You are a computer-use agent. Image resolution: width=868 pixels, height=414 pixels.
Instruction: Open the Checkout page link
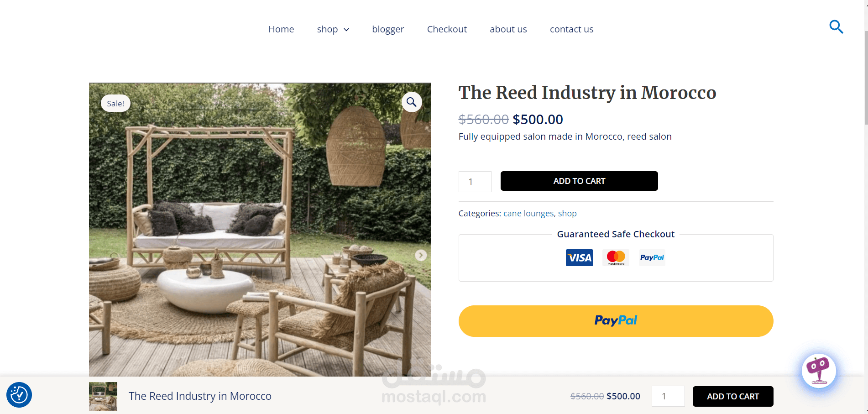pyautogui.click(x=447, y=29)
